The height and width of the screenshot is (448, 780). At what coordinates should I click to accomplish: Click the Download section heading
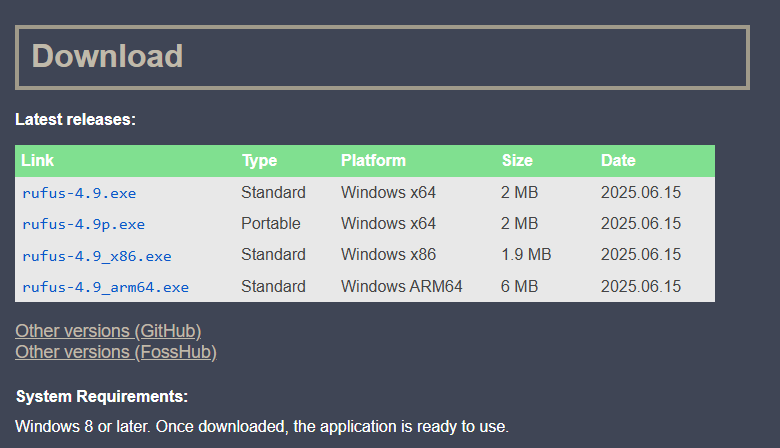click(x=107, y=56)
